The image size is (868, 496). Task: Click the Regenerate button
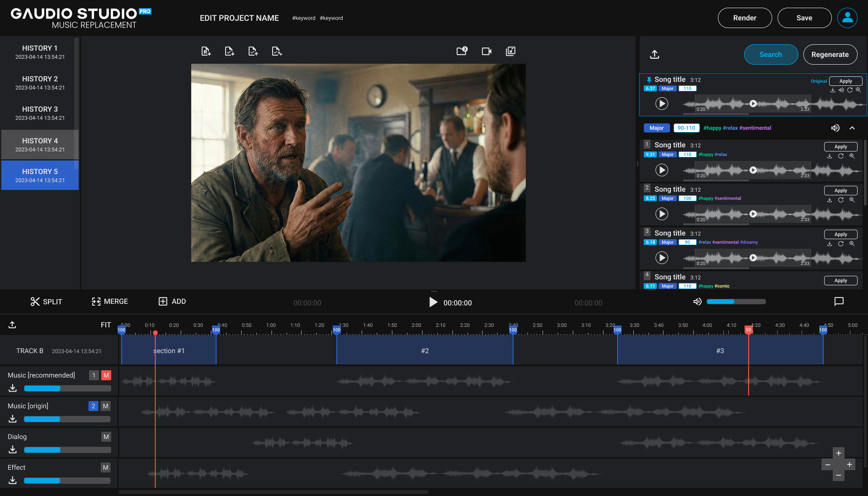(830, 55)
